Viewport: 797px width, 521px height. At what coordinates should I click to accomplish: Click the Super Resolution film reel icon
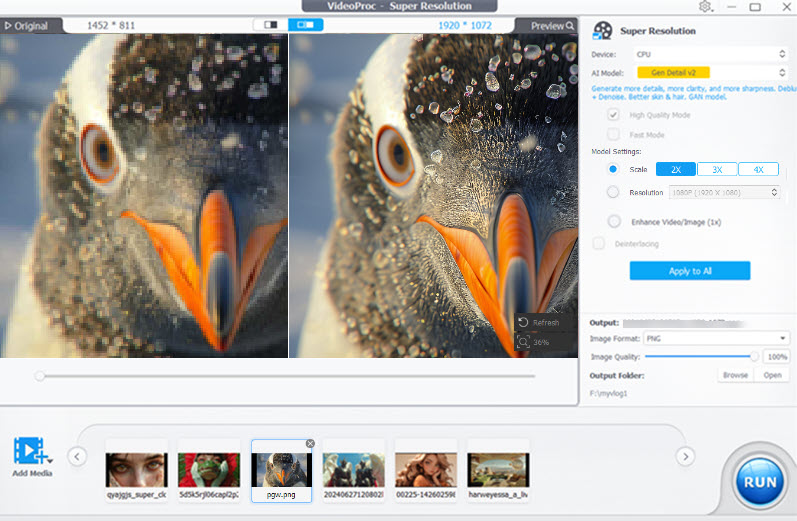[x=603, y=30]
